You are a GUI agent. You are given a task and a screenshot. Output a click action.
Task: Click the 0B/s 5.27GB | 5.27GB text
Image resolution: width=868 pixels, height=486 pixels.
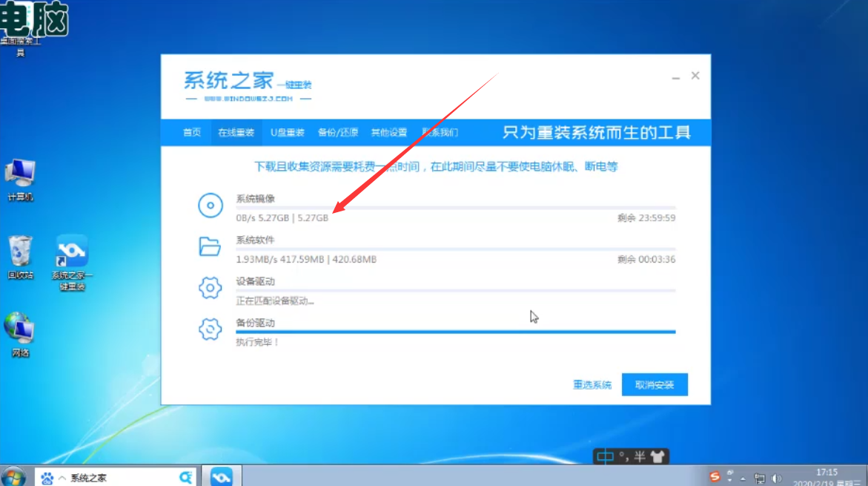[x=282, y=218]
